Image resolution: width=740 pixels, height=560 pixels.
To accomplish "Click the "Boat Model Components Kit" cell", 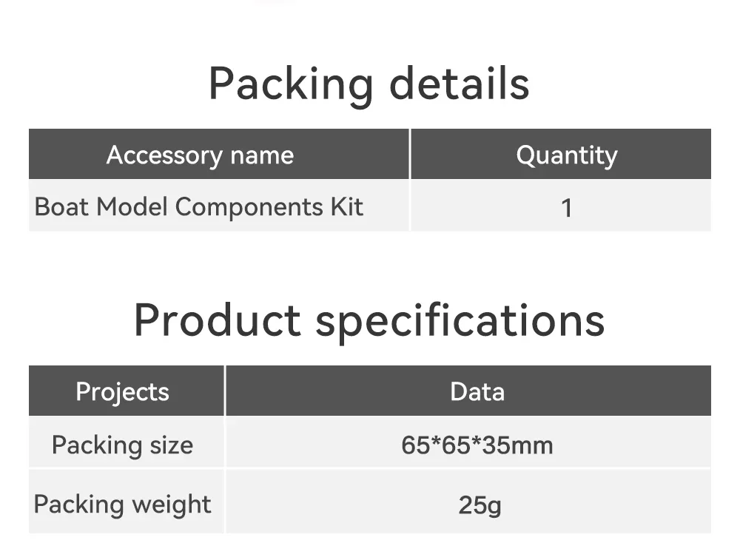I will tap(199, 206).
